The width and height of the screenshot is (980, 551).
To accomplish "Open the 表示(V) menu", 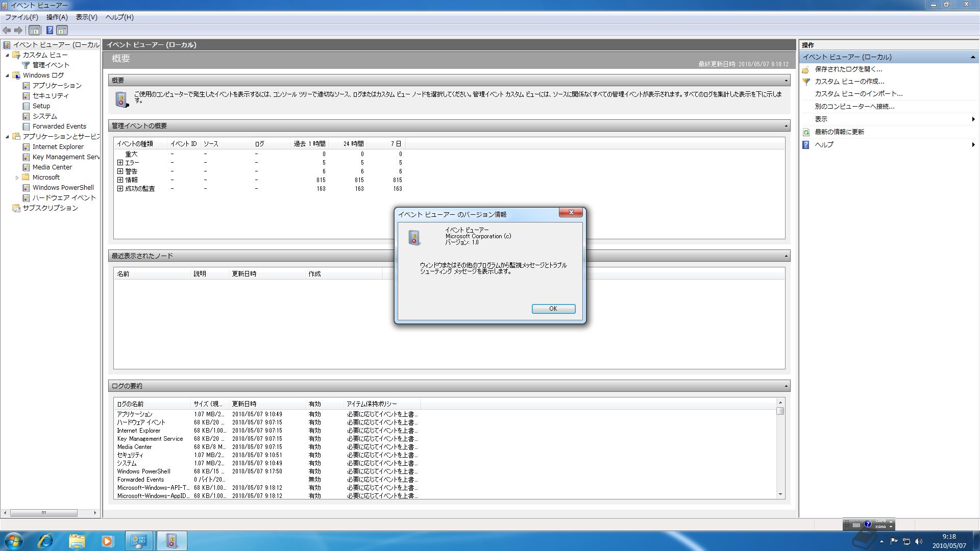I will pos(86,17).
